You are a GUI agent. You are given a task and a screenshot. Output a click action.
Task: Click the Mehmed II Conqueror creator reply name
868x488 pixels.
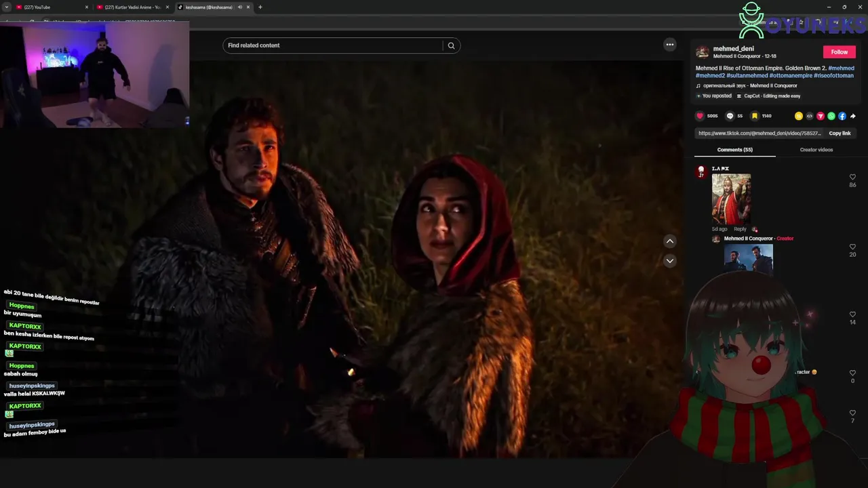pyautogui.click(x=749, y=239)
